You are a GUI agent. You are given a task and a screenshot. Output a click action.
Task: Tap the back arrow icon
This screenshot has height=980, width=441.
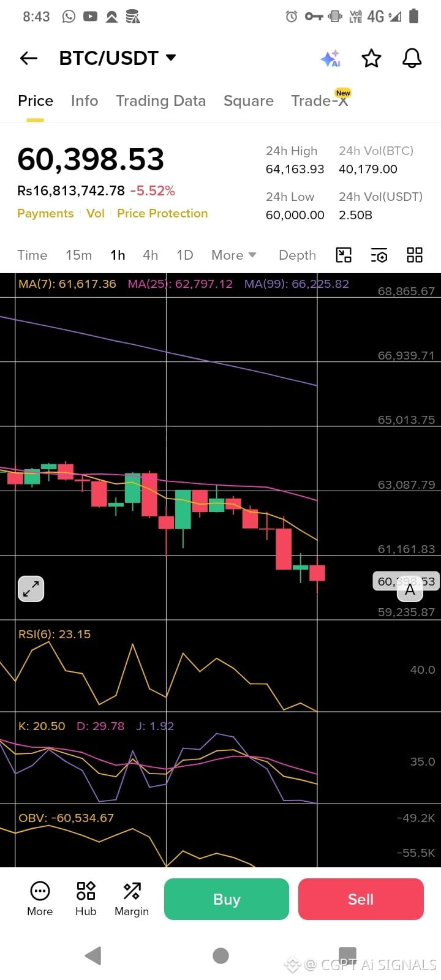click(x=29, y=58)
